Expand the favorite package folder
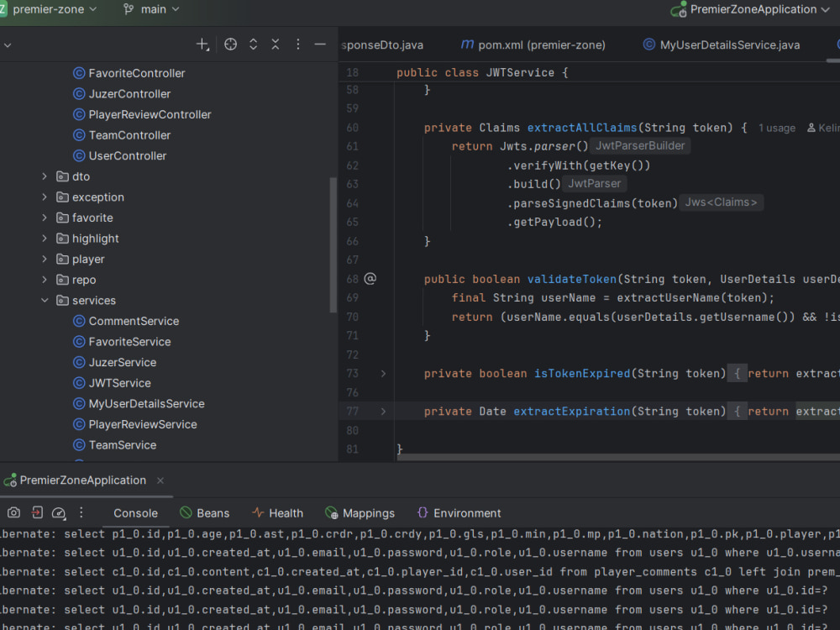 pos(45,218)
